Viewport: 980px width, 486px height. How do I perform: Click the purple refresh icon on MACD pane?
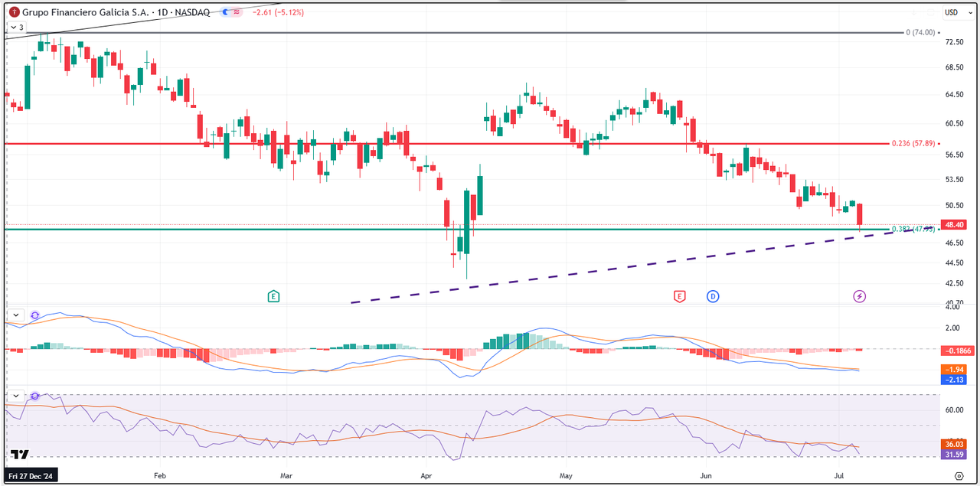click(x=34, y=315)
